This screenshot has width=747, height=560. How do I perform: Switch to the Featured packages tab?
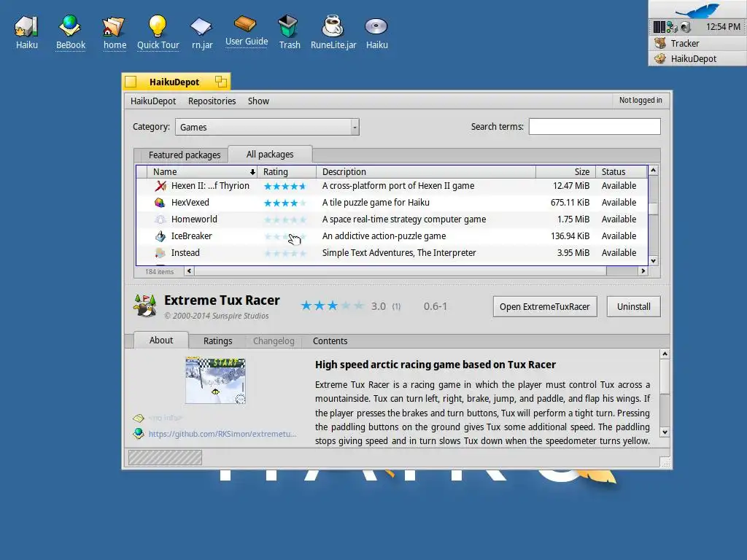(185, 155)
